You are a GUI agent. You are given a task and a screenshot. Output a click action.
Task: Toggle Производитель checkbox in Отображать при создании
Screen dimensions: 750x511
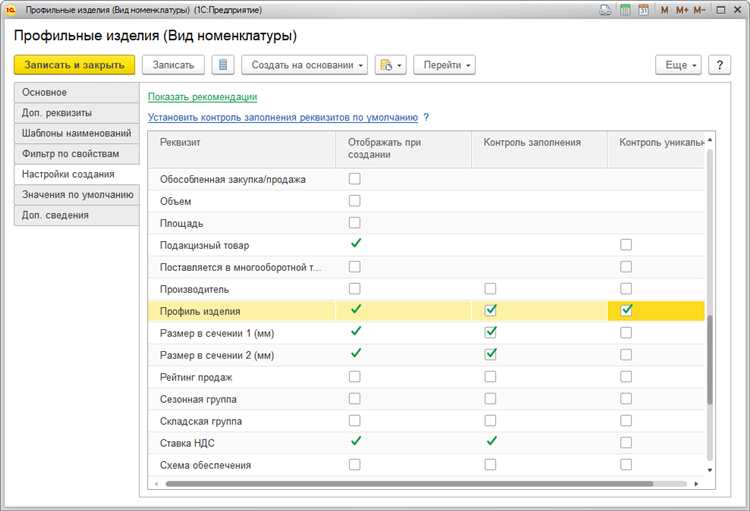[x=355, y=289]
